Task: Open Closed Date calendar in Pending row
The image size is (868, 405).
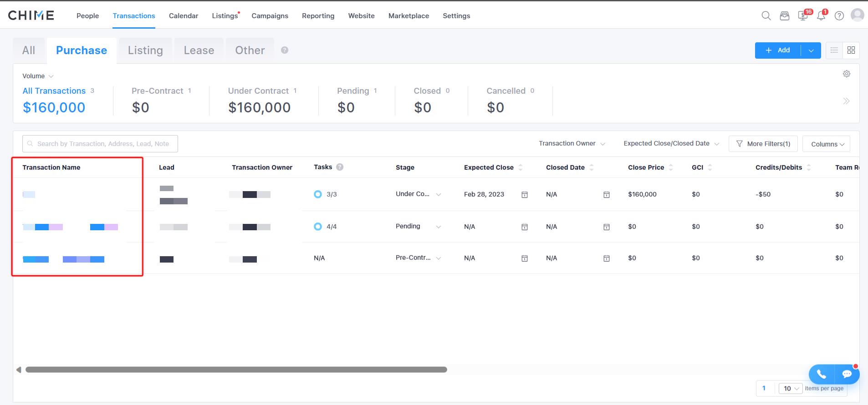Action: 607,227
